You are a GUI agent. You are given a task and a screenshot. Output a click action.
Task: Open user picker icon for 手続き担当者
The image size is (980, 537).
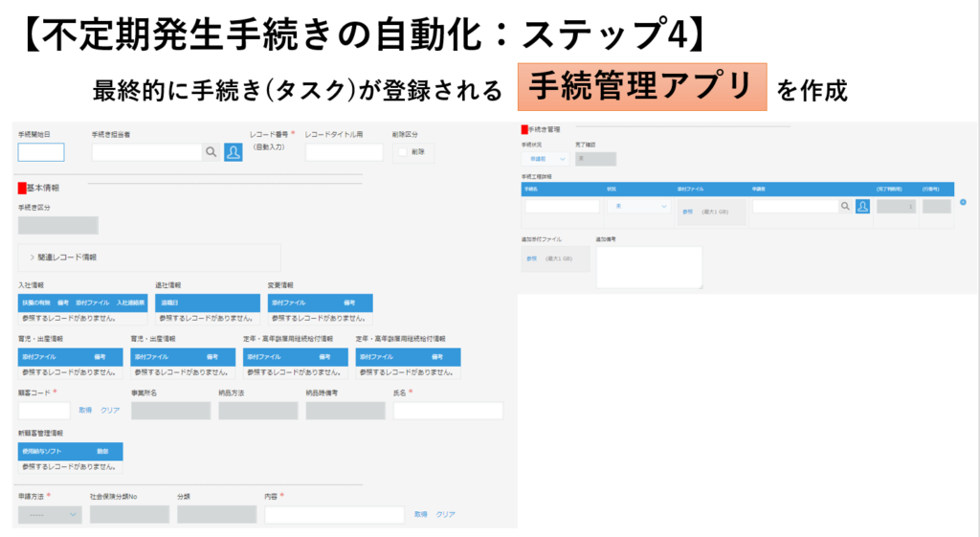(233, 152)
